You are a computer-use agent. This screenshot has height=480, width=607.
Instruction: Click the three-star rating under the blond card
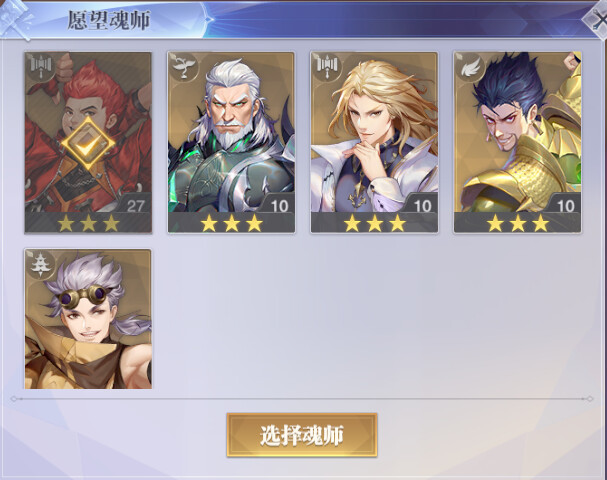[x=374, y=223]
